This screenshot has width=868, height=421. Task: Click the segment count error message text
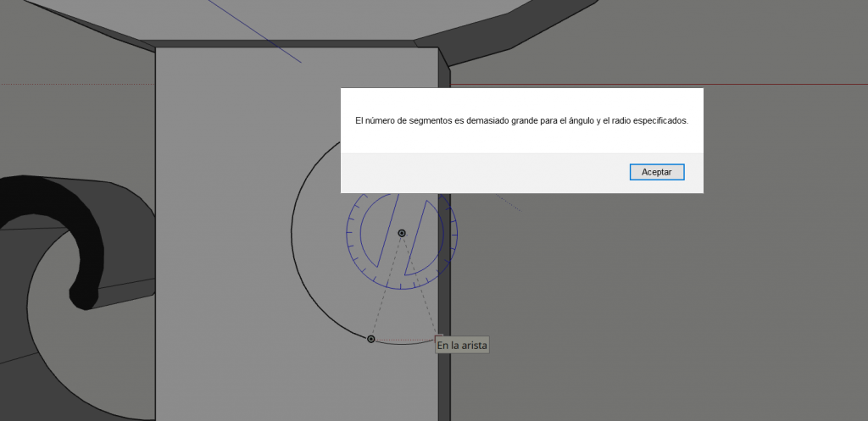coord(521,121)
